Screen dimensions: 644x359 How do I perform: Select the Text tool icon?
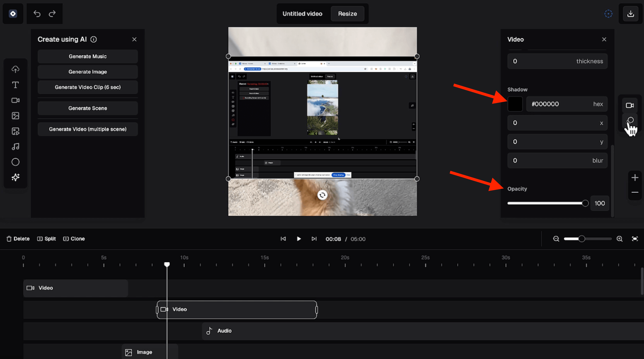tap(15, 85)
